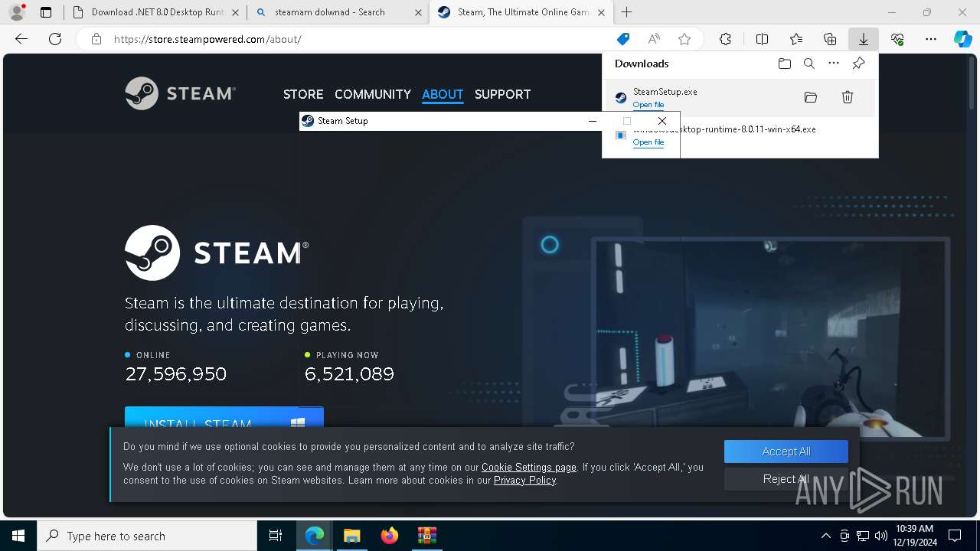Click the Edge profile avatar icon
980x551 pixels.
point(17,12)
